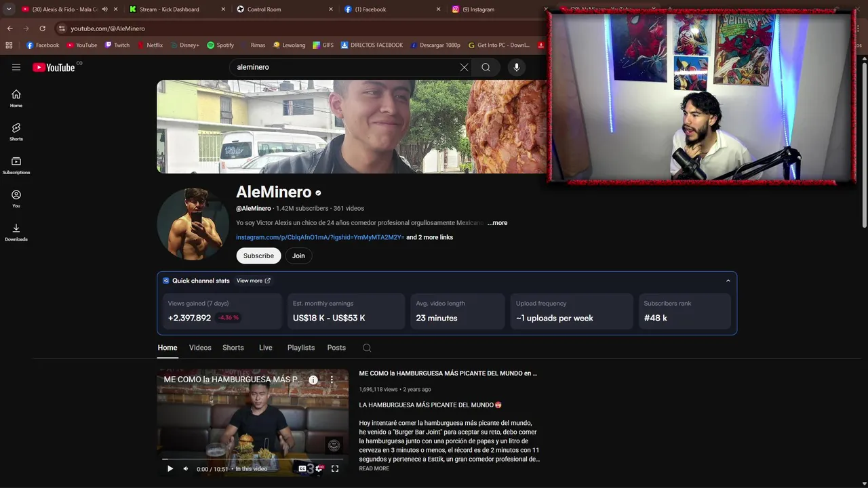This screenshot has width=868, height=488.
Task: Expand channel description with ...more
Action: 497,223
